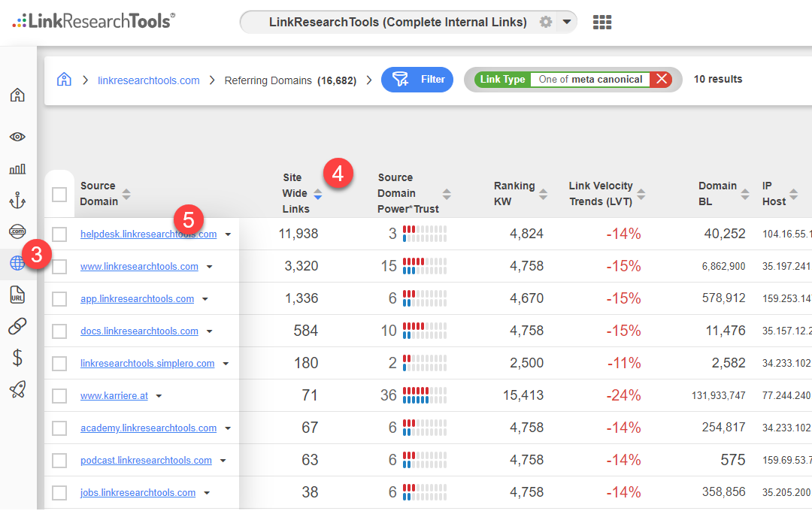Click the Link Type filter label
Image resolution: width=812 pixels, height=511 pixels.
point(502,79)
